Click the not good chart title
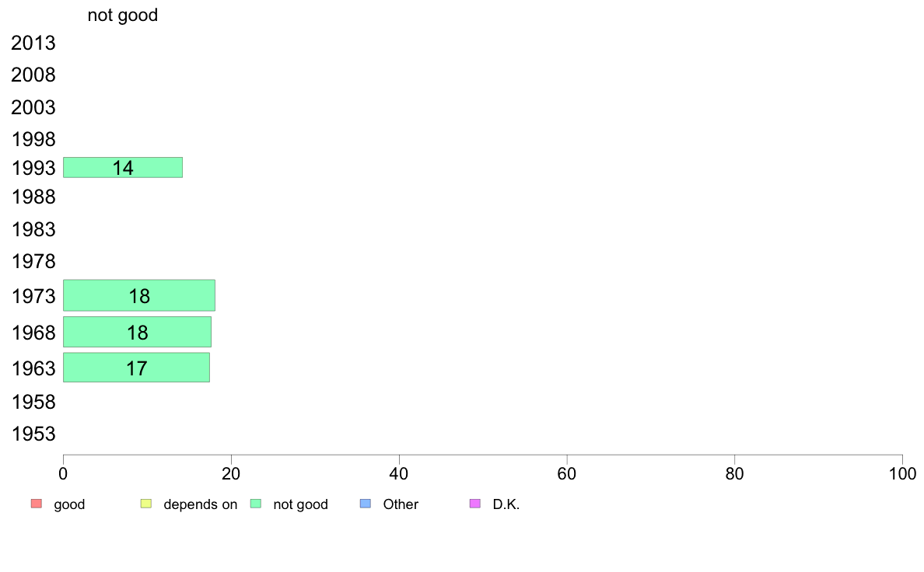 (x=123, y=15)
